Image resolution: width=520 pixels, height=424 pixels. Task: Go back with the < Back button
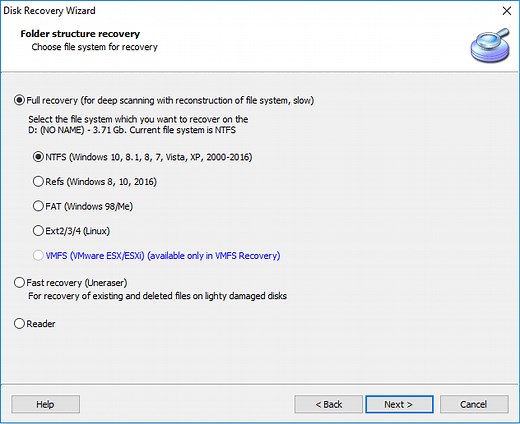point(328,404)
